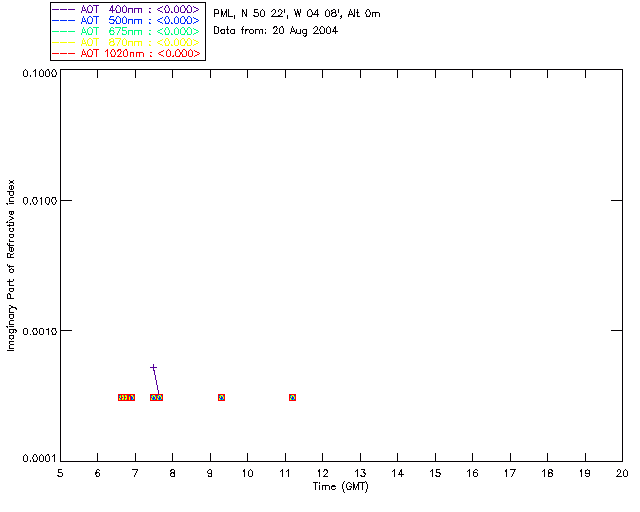
Task: Click the data point pair near 7.6 GMT
Action: 156,397
